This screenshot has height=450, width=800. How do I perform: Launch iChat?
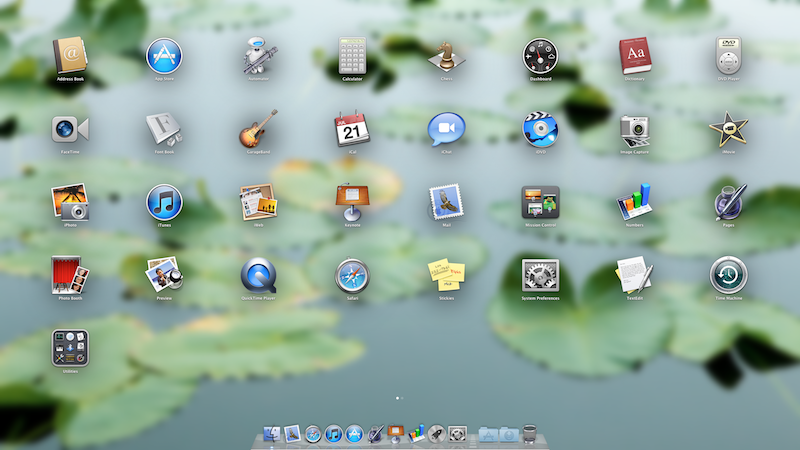coord(446,129)
